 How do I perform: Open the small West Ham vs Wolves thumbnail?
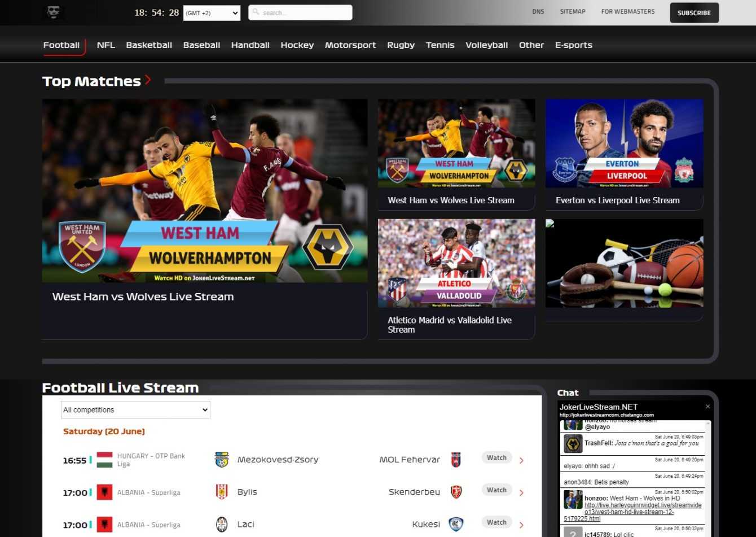point(456,143)
